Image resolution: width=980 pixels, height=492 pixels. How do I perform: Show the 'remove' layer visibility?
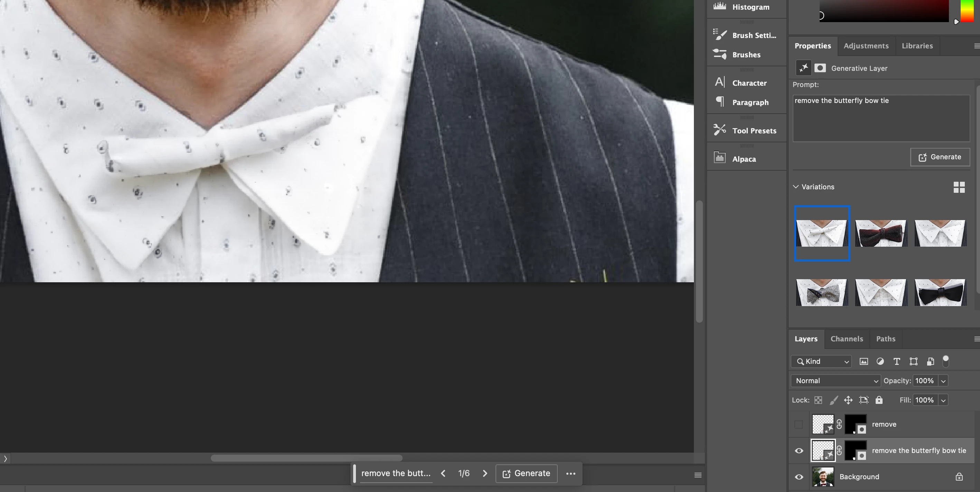pyautogui.click(x=799, y=424)
